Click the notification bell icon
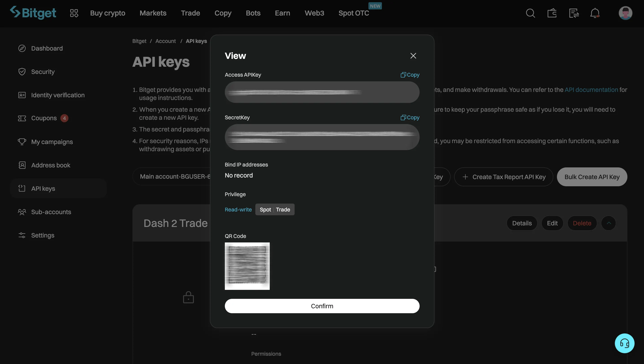Screen dimensions: 644x364 [x=595, y=13]
